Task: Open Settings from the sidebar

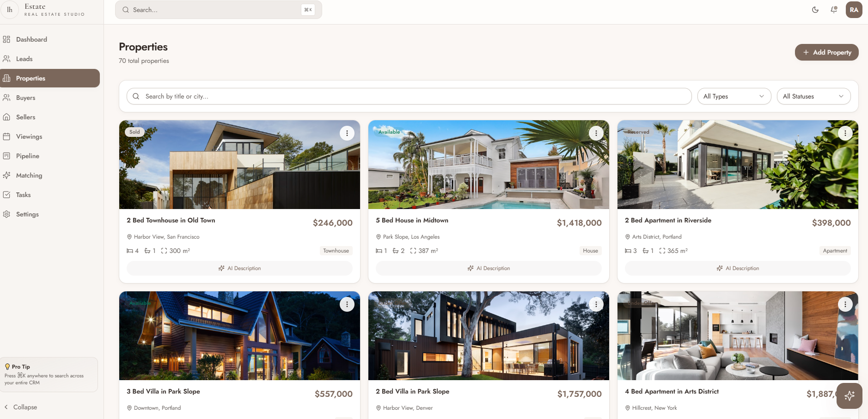Action: point(50,214)
